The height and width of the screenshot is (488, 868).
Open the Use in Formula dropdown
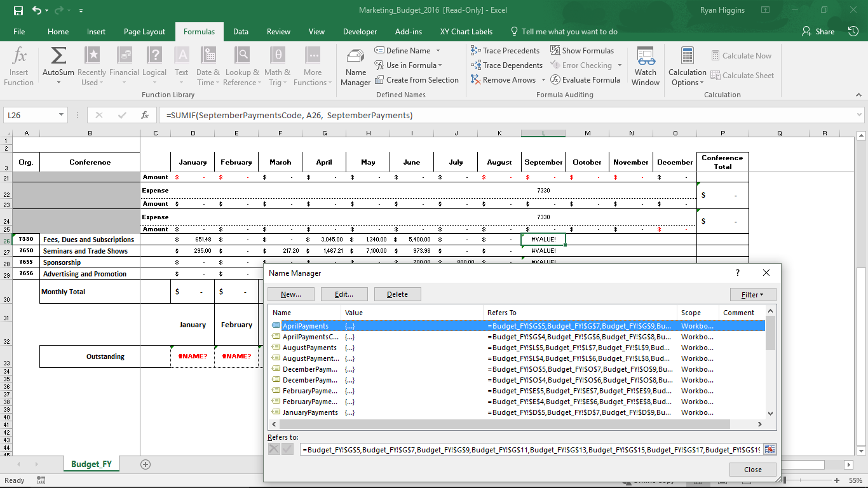click(x=408, y=65)
